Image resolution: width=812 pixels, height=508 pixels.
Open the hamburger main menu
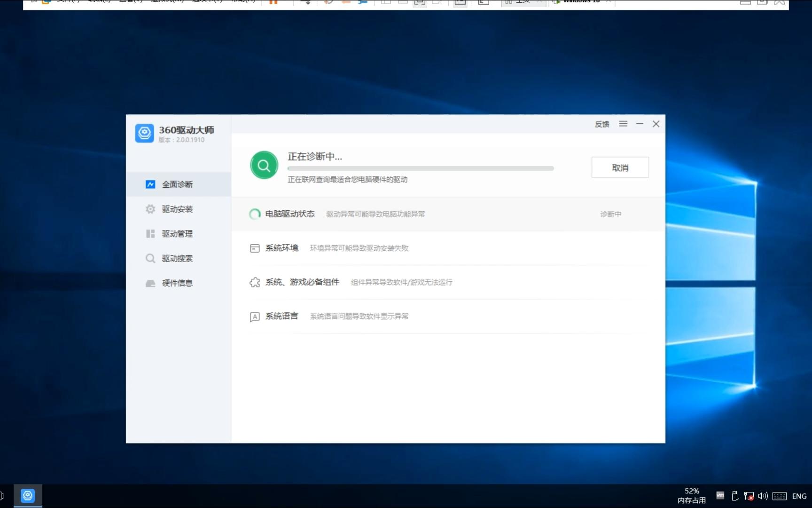point(623,124)
